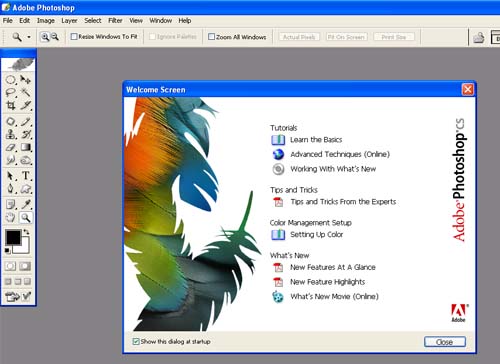Viewport: 500px width, 364px height.
Task: Enable Zoom All Windows checkbox
Action: [211, 37]
